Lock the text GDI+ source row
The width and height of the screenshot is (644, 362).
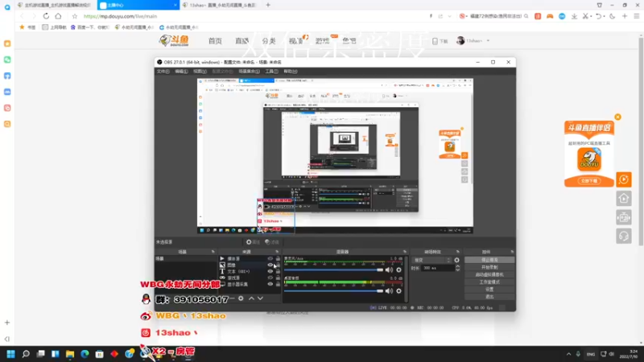click(278, 271)
